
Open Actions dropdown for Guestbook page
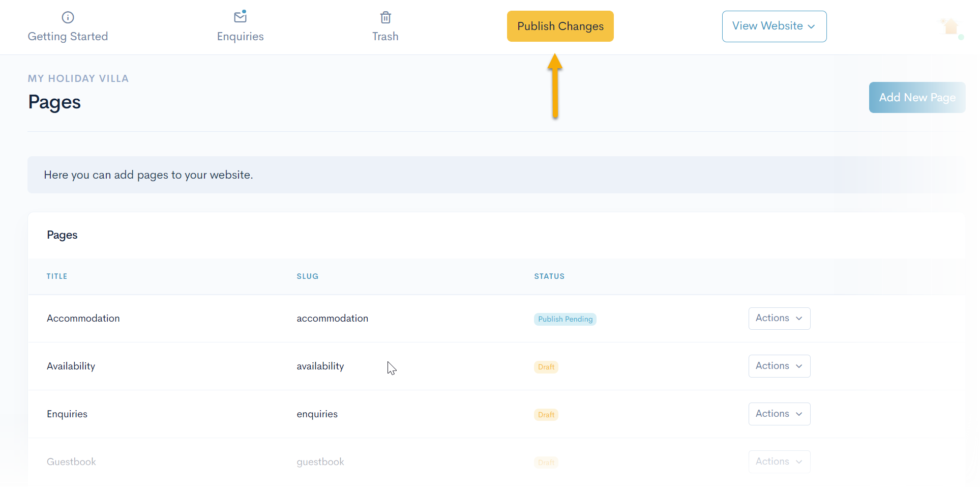pyautogui.click(x=779, y=462)
